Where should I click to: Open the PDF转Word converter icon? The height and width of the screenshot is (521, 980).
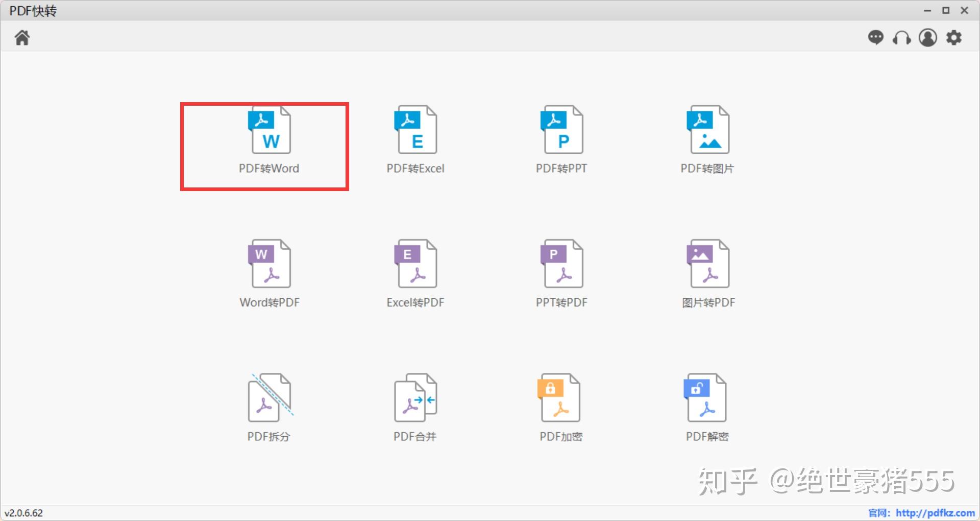pos(269,130)
